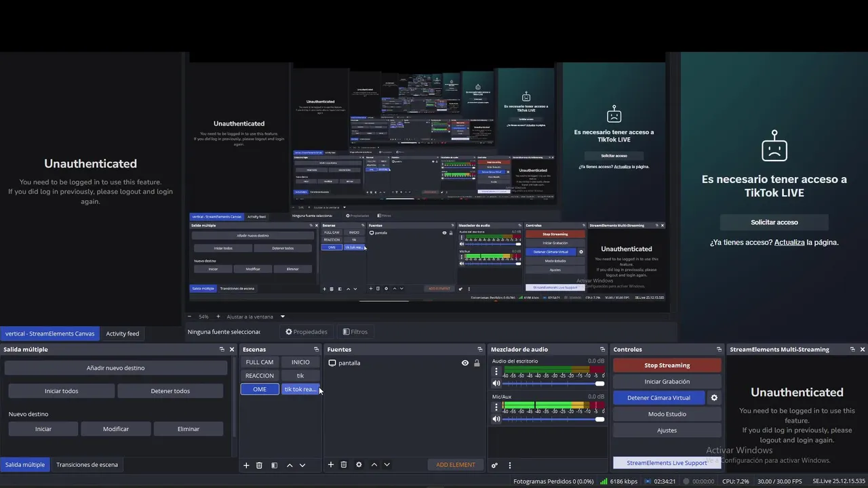Open Ajustes in Controles
This screenshot has height=488, width=868.
(667, 430)
